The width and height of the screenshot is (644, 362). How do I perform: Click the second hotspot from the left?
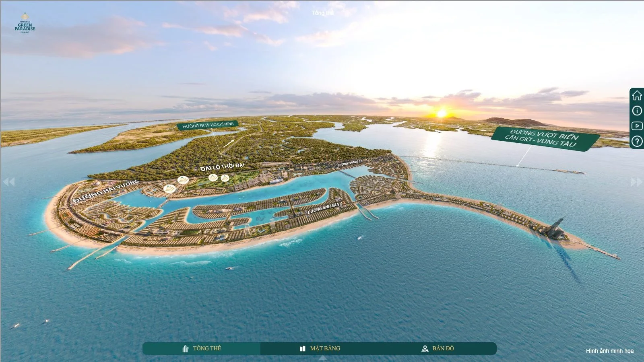(183, 180)
